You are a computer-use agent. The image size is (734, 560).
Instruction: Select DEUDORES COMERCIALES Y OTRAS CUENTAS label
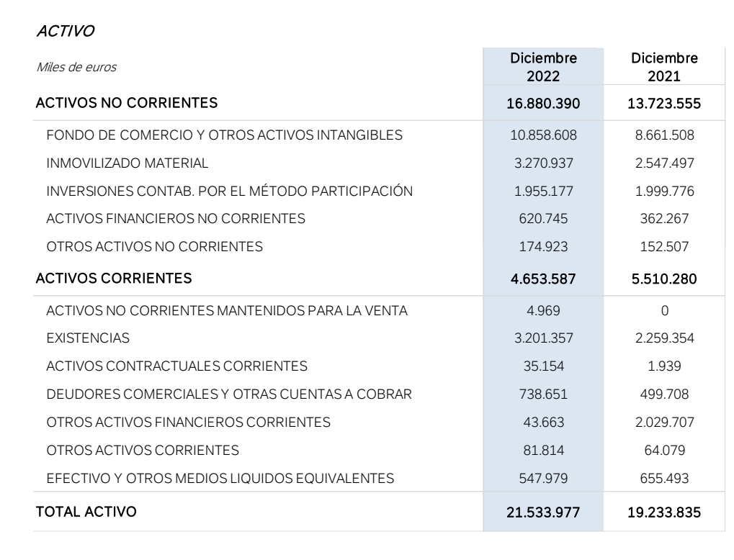229,394
